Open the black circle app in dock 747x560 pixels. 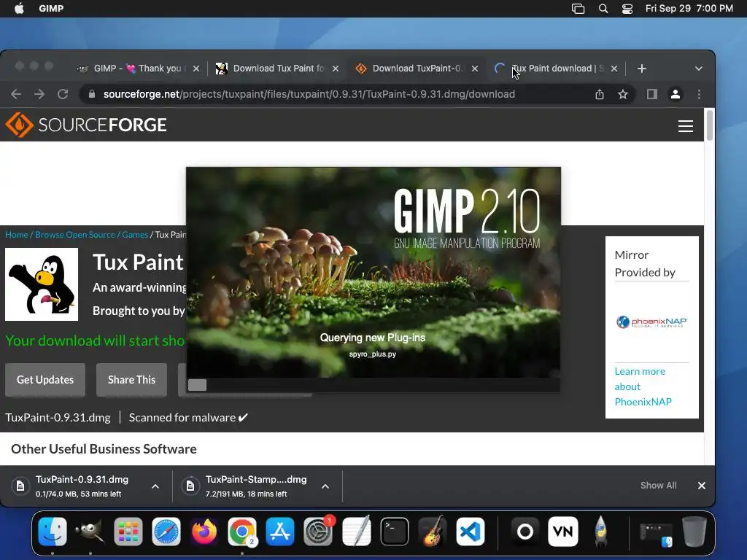(x=525, y=532)
